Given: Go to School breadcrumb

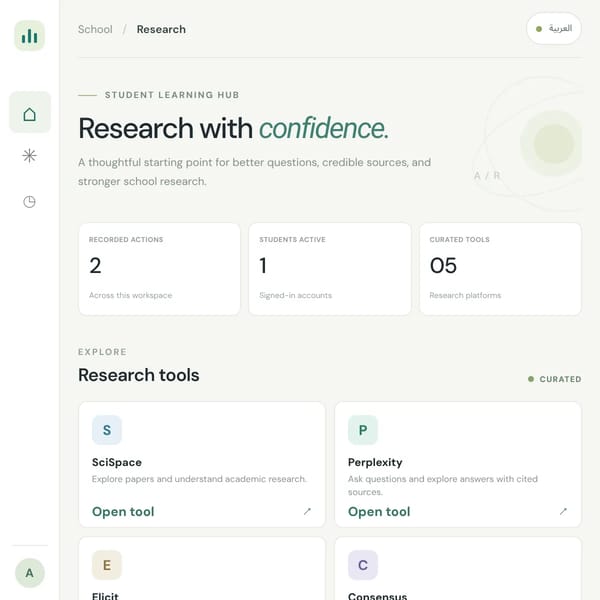Looking at the screenshot, I should pyautogui.click(x=95, y=29).
